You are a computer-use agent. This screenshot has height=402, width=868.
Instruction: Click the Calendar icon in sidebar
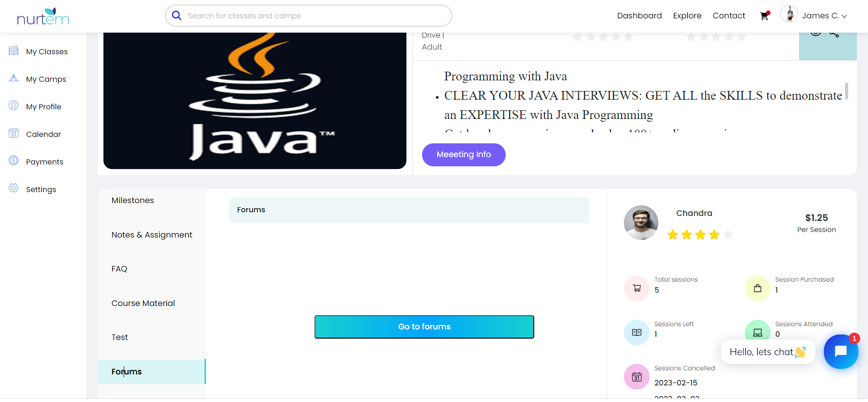[14, 133]
